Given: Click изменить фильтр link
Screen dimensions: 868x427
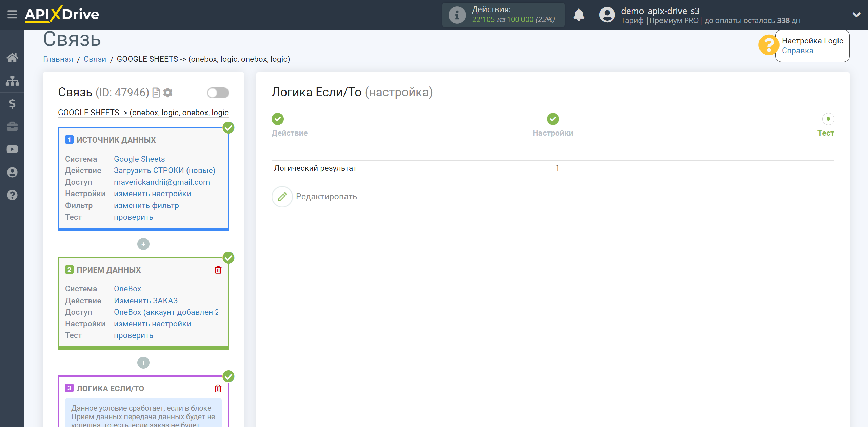Looking at the screenshot, I should click(x=146, y=205).
